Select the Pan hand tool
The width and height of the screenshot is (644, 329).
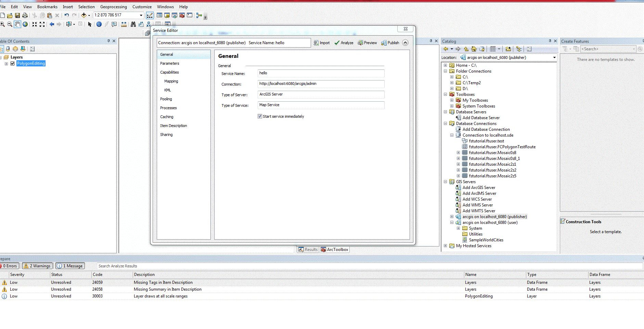tap(17, 24)
